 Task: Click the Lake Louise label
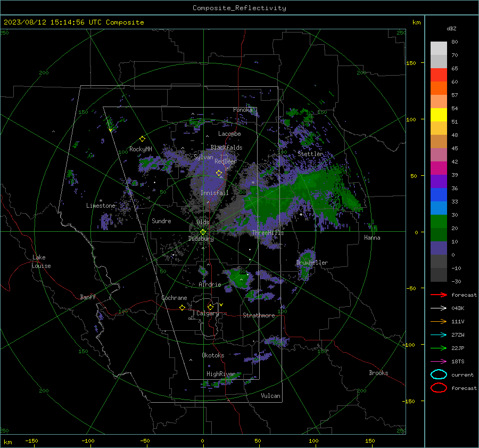pyautogui.click(x=41, y=262)
